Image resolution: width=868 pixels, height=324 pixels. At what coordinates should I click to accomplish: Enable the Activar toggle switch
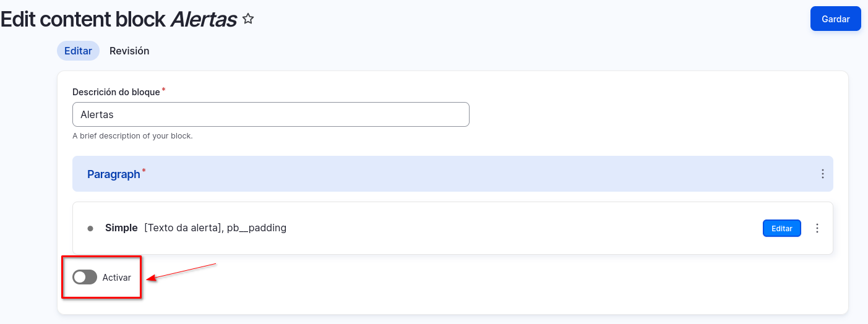tap(85, 278)
